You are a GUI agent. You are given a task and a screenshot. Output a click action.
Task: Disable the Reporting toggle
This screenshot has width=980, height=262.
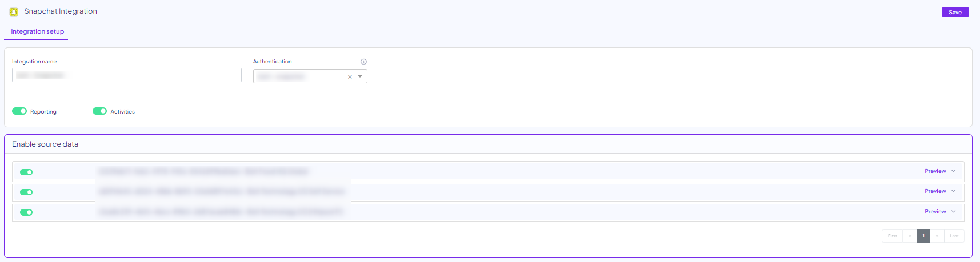click(x=19, y=111)
